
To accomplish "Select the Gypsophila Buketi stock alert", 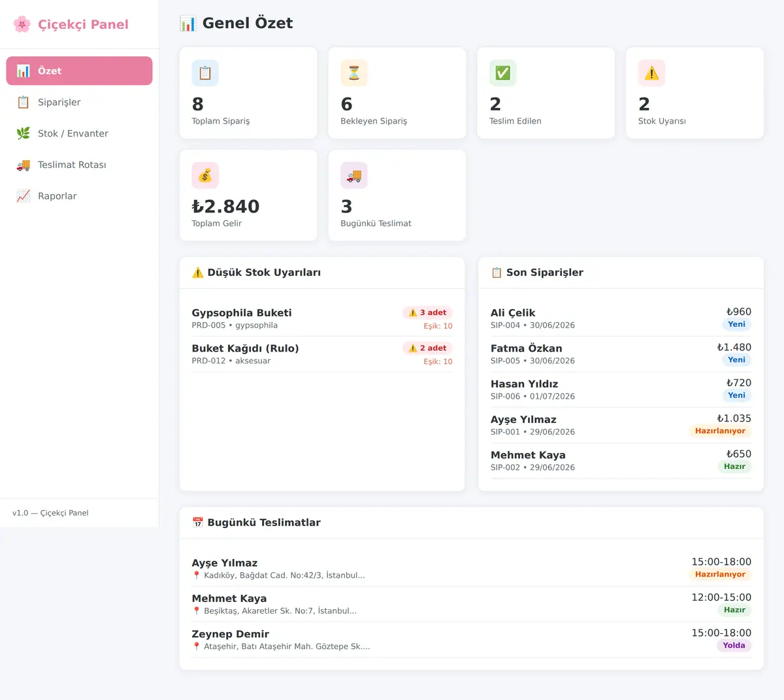I will (x=322, y=319).
